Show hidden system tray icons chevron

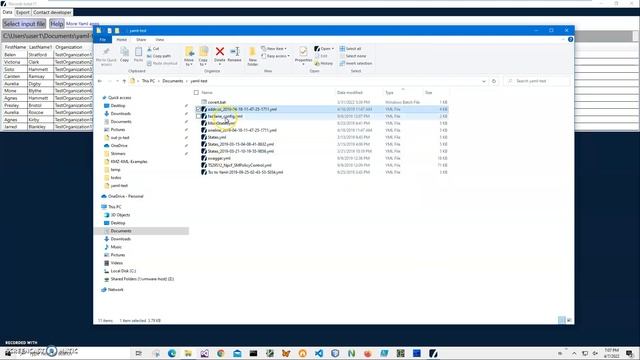tap(574, 353)
